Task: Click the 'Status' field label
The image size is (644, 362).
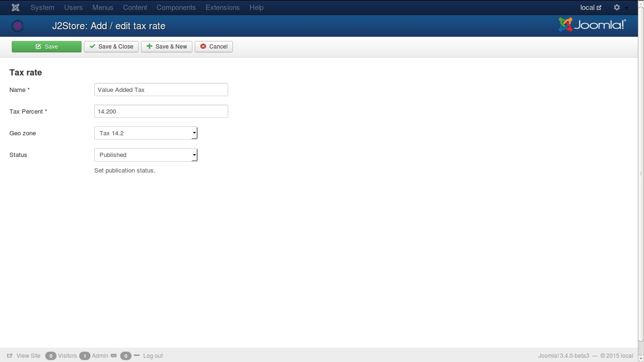Action: click(18, 155)
